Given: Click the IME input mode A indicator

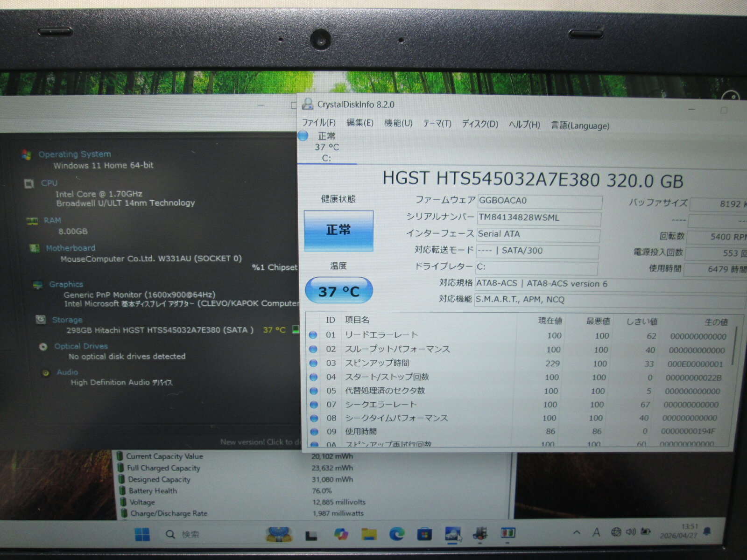Looking at the screenshot, I should click(x=596, y=532).
